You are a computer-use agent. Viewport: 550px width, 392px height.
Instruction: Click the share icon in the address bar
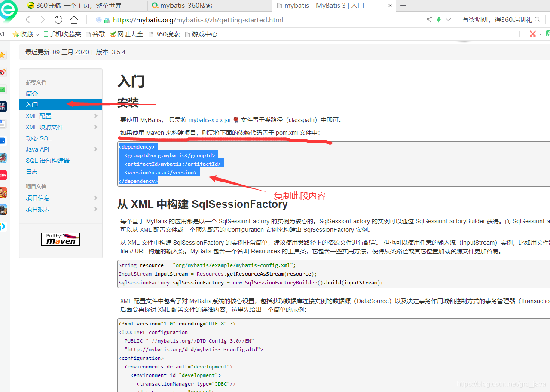(429, 20)
